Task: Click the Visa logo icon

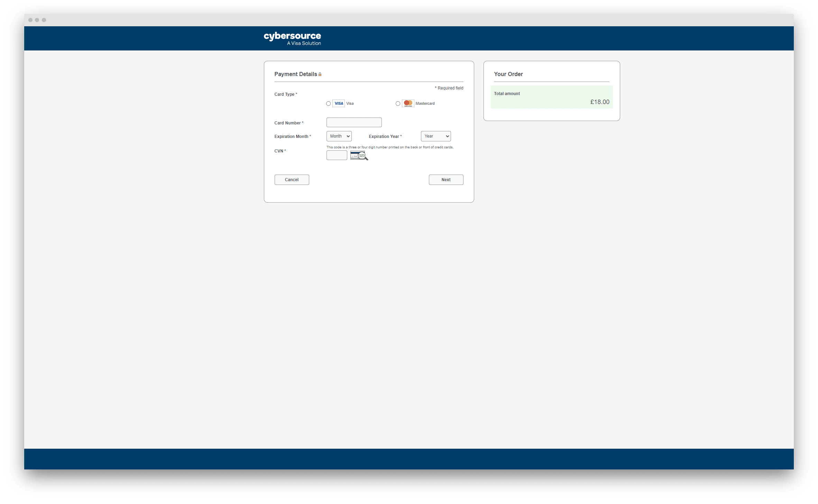Action: pyautogui.click(x=339, y=103)
